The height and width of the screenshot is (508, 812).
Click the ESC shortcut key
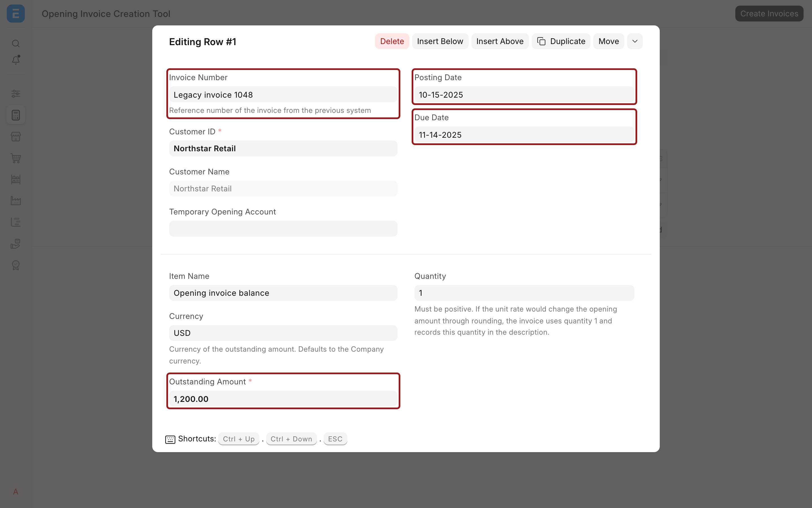click(335, 439)
